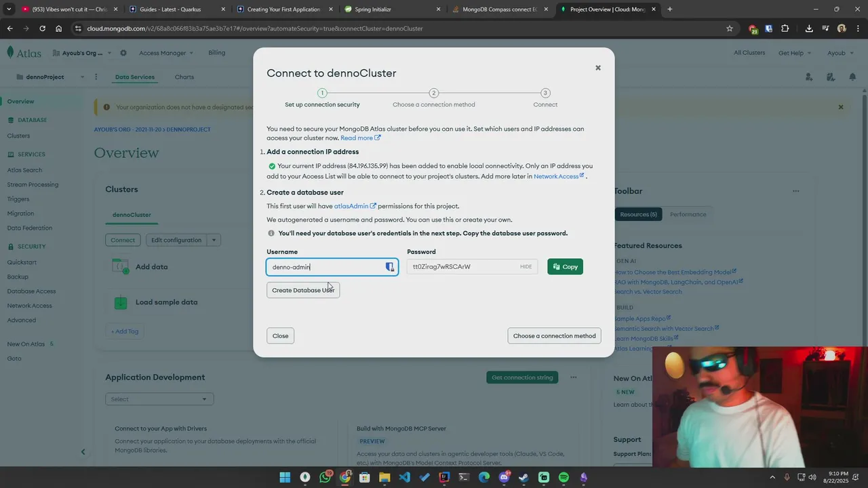The image size is (868, 488).
Task: Click Choose a connection method button
Action: point(554,336)
